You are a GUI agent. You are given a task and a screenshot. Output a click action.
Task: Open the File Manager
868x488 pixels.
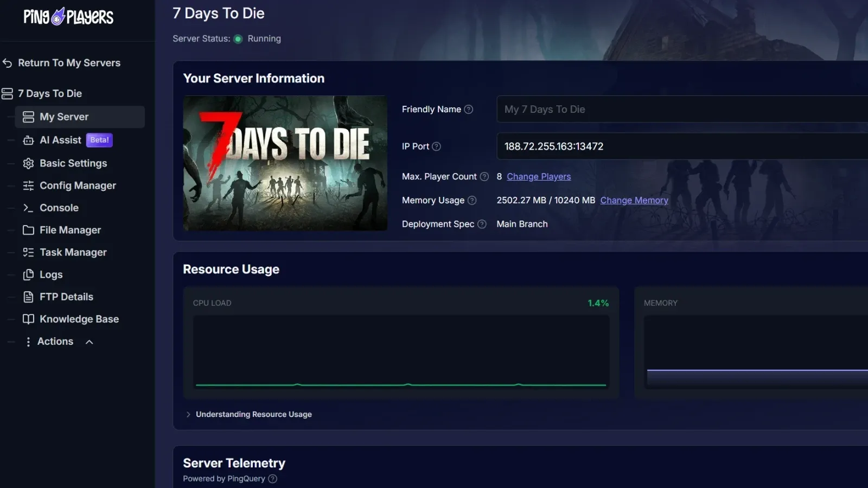[70, 230]
